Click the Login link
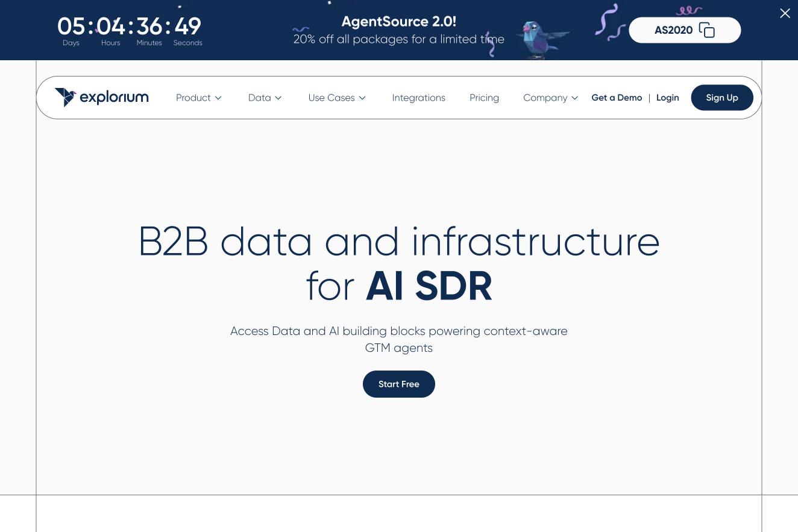Image resolution: width=798 pixels, height=532 pixels. pyautogui.click(x=667, y=98)
